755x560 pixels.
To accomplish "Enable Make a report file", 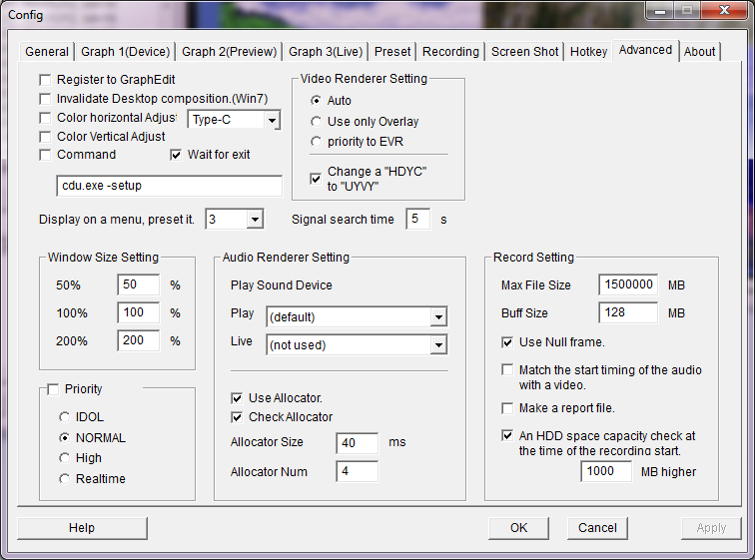I will 507,408.
